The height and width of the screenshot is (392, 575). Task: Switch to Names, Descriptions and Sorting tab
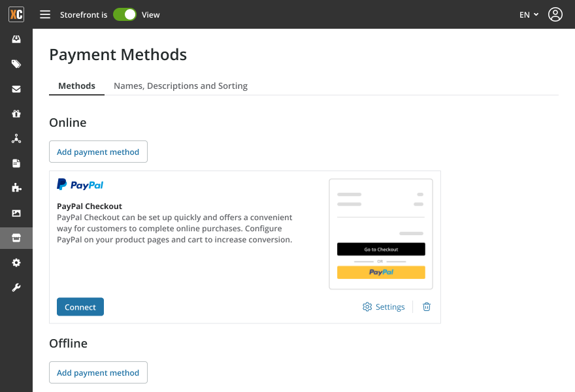click(x=180, y=86)
